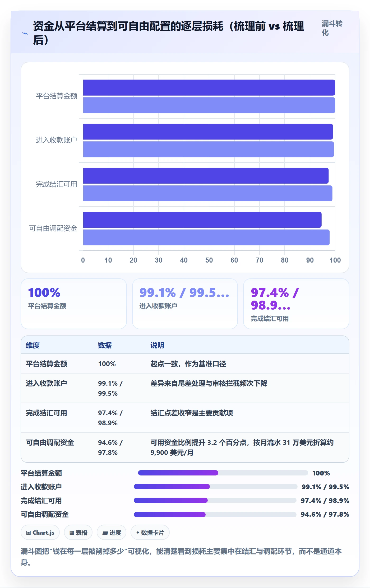Click the 数据 table column header
Image resolution: width=370 pixels, height=588 pixels.
[105, 345]
